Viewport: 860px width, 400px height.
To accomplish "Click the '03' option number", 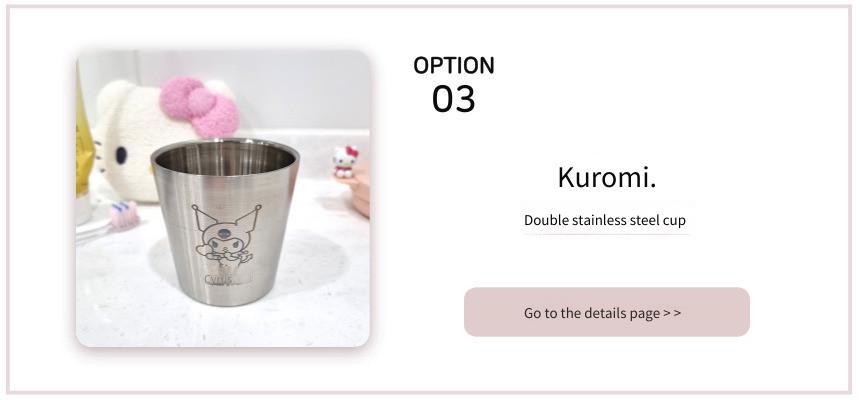I will coord(454,99).
